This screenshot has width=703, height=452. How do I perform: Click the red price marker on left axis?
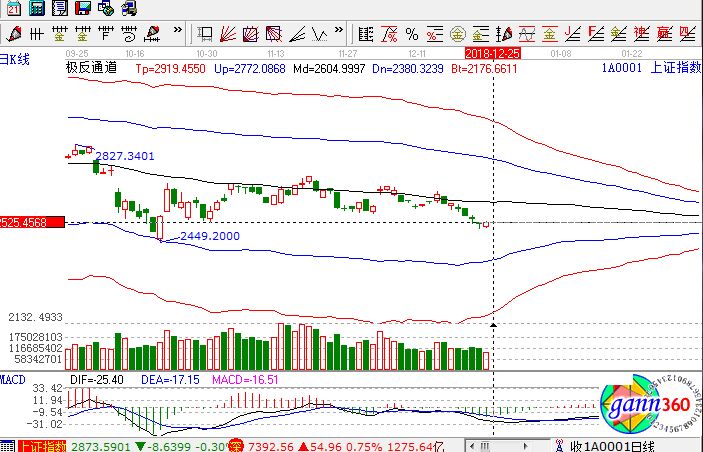click(32, 221)
